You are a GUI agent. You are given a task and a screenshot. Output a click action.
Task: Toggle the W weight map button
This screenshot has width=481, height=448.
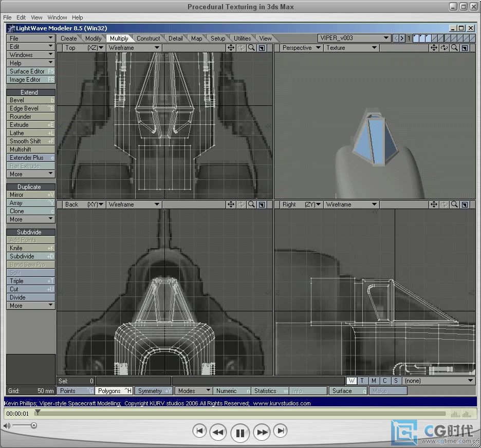point(351,381)
